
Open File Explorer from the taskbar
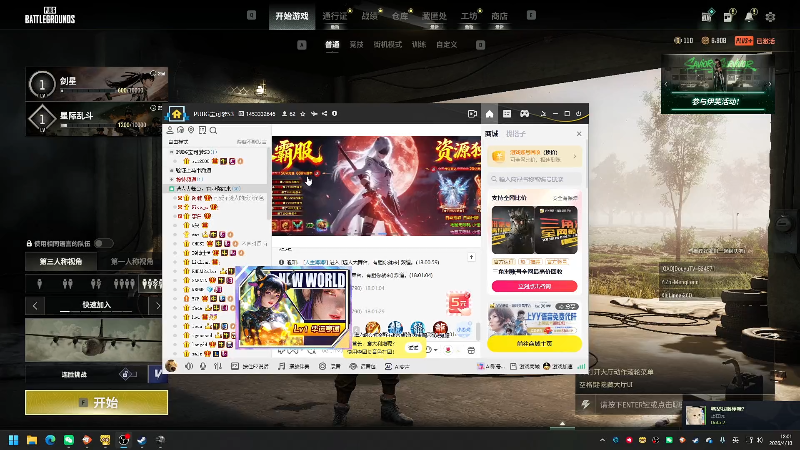[32, 440]
